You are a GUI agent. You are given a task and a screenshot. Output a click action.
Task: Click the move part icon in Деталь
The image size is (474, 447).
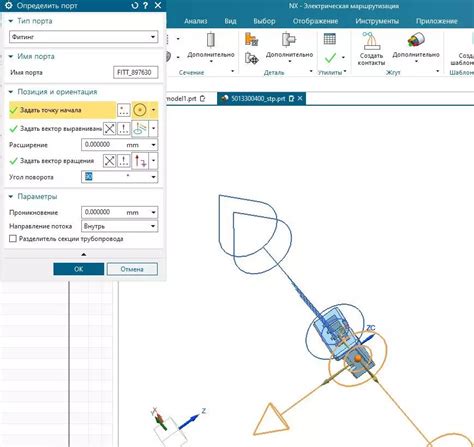(x=252, y=59)
